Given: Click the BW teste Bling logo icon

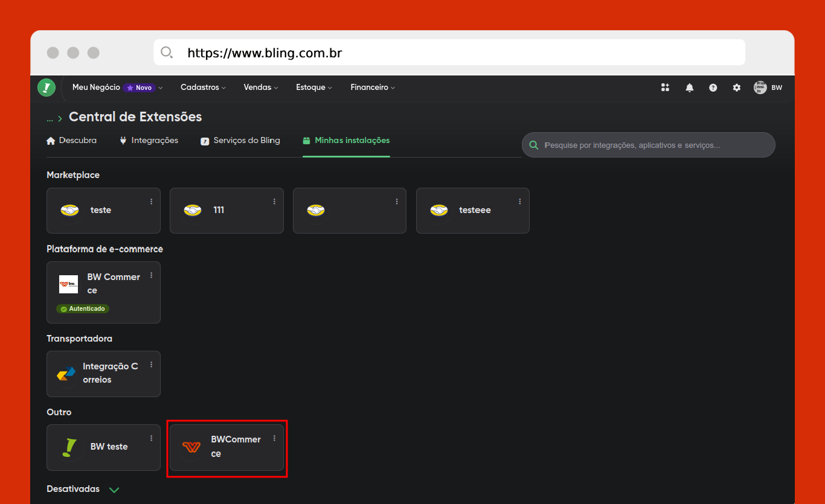Looking at the screenshot, I should coord(70,447).
